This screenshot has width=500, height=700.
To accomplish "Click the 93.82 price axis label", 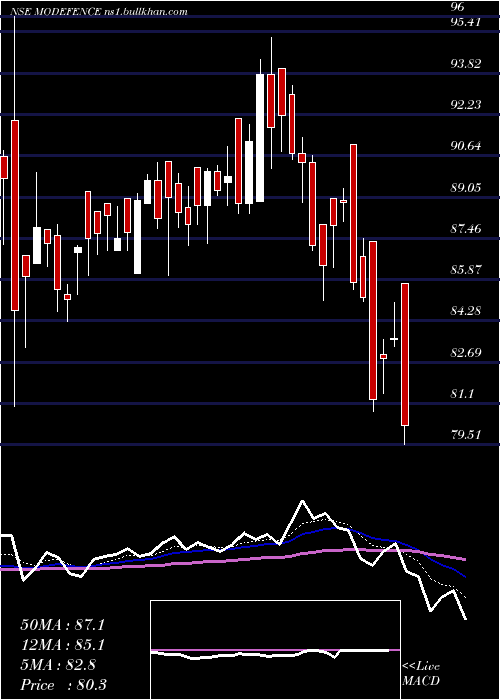I will (466, 63).
